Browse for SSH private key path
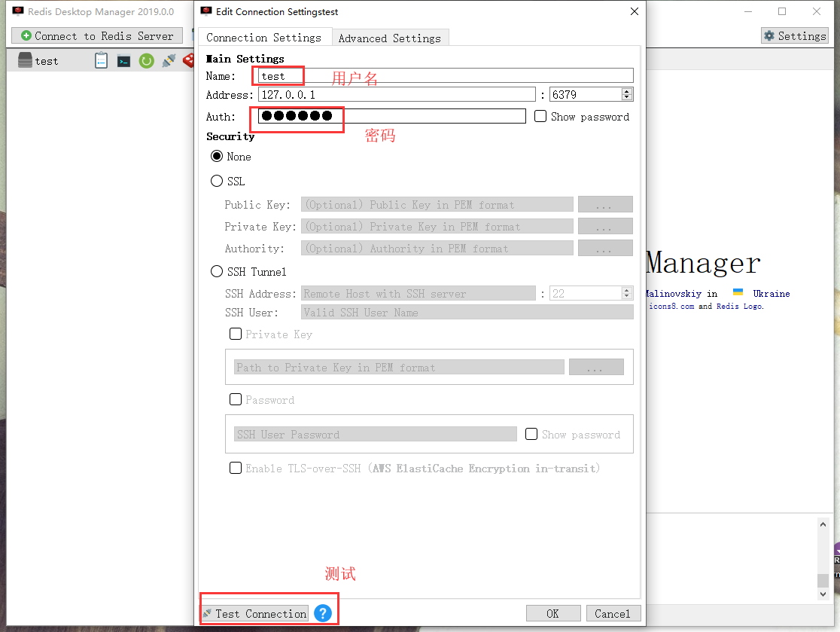The width and height of the screenshot is (840, 632). click(596, 367)
